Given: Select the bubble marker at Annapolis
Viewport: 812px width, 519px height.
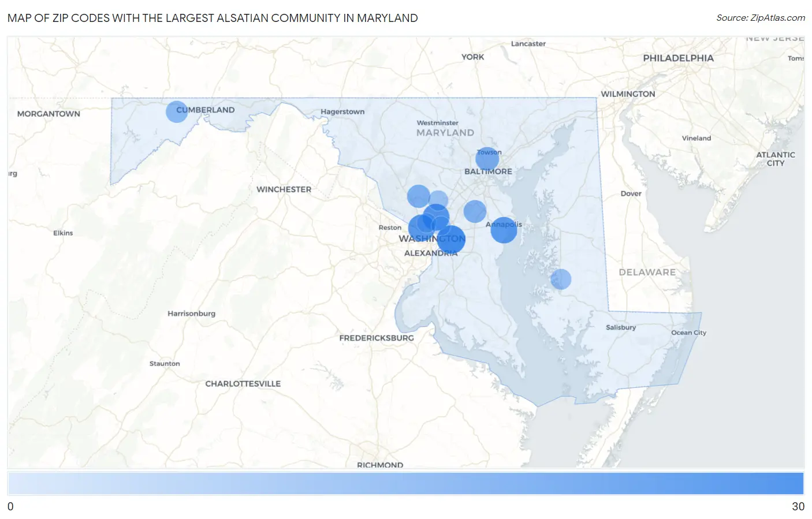Looking at the screenshot, I should coord(504,230).
